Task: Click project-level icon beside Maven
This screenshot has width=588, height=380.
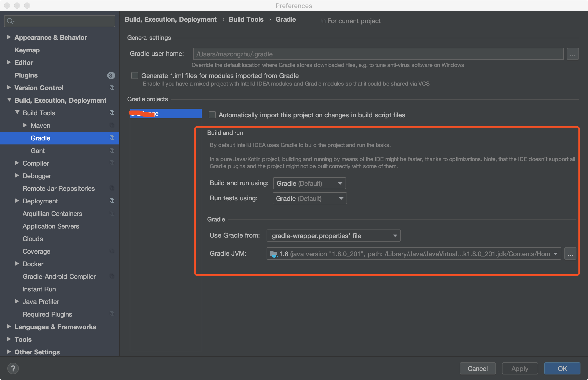Action: pos(112,125)
